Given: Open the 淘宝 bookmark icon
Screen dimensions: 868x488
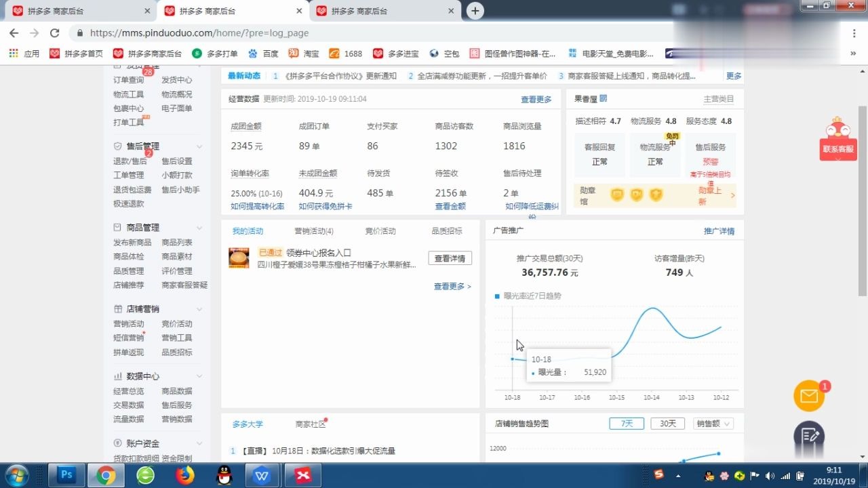Looking at the screenshot, I should [293, 53].
